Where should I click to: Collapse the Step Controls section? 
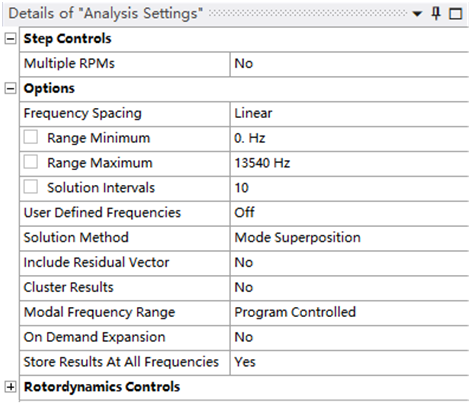10,39
